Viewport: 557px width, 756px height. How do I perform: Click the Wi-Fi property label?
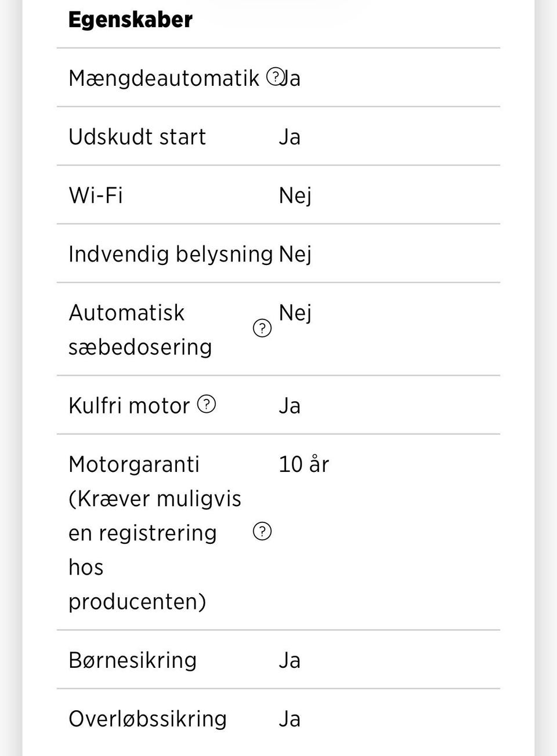96,195
